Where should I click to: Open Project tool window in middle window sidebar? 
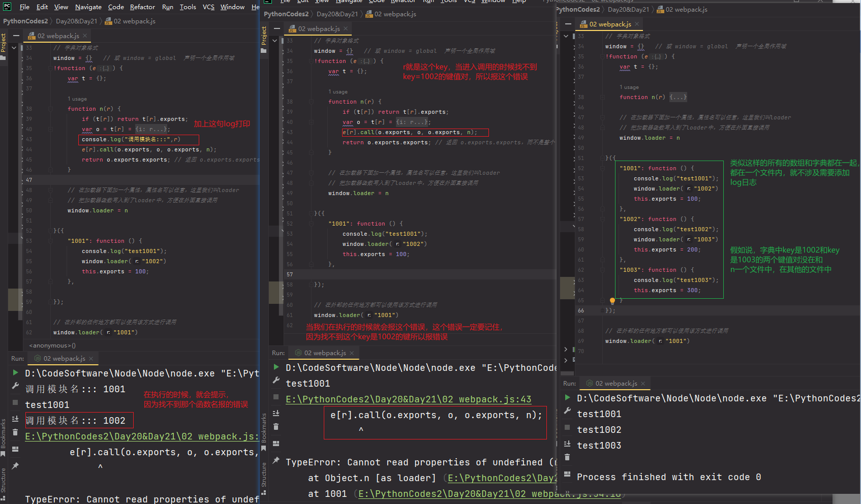tap(264, 39)
